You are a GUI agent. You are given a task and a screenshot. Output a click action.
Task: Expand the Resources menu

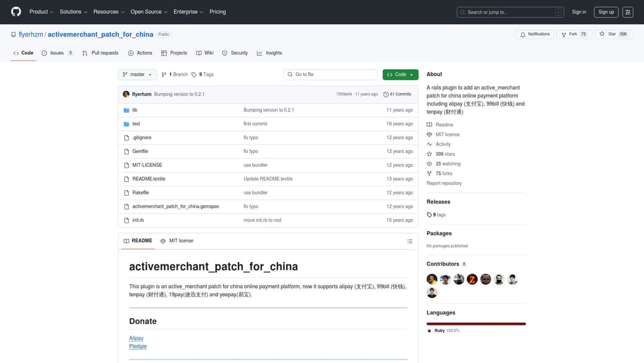[x=109, y=12]
